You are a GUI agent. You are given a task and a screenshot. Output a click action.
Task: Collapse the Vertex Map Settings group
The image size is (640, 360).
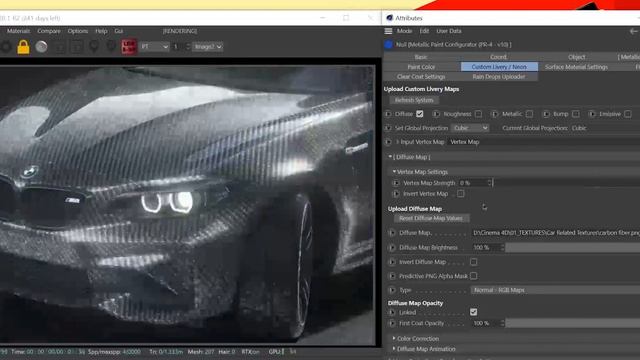394,172
